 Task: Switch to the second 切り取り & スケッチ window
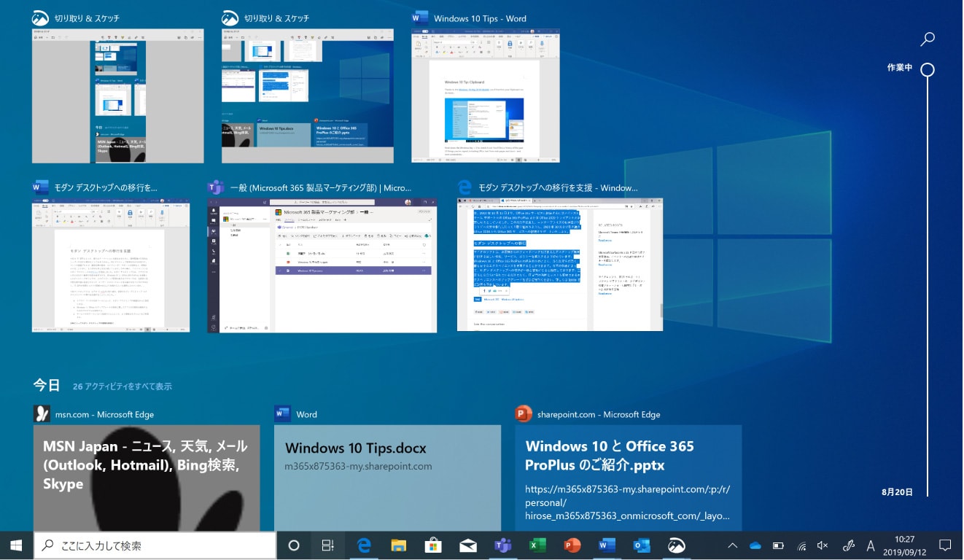pos(308,96)
